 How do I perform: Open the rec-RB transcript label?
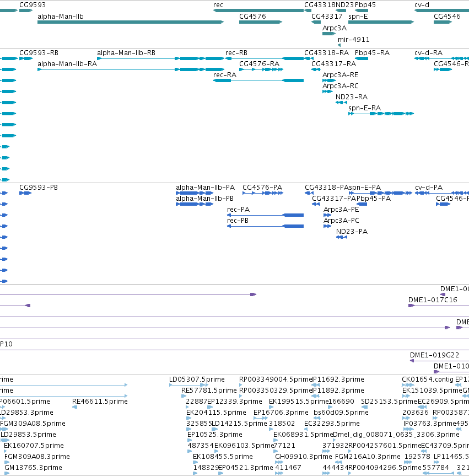pyautogui.click(x=236, y=53)
